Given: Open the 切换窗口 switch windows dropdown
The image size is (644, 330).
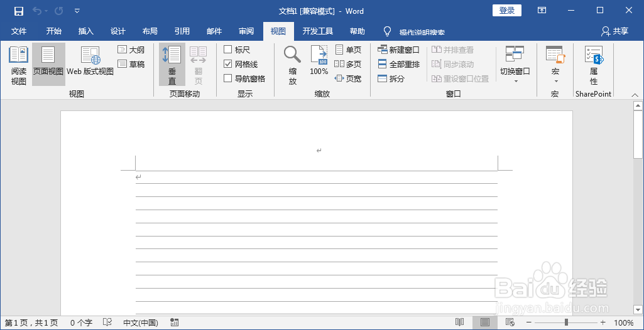Looking at the screenshot, I should click(x=515, y=65).
